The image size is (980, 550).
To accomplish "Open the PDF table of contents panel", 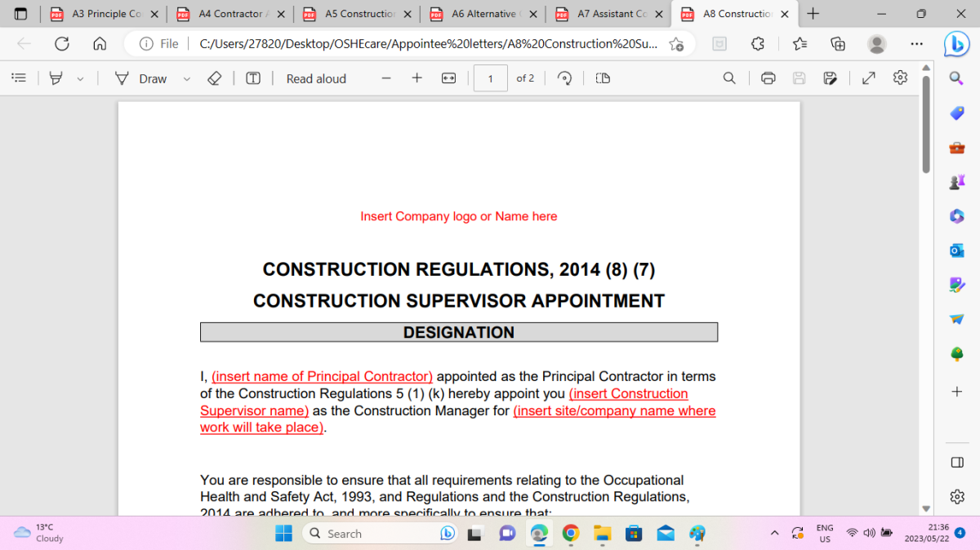I will [19, 78].
